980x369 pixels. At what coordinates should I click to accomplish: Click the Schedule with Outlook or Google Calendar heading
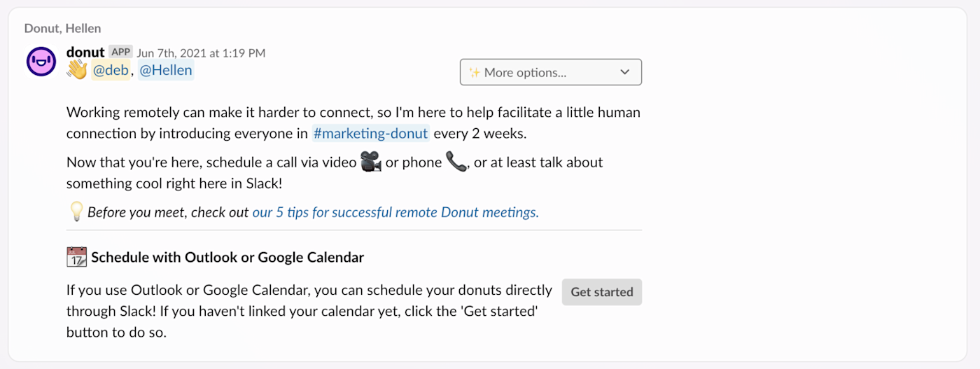(227, 257)
